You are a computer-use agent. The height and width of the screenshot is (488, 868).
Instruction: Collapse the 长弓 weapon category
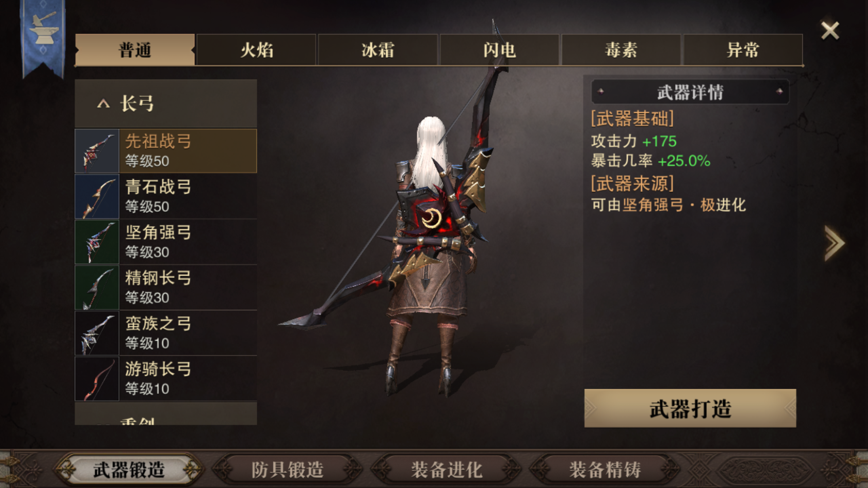coord(166,103)
